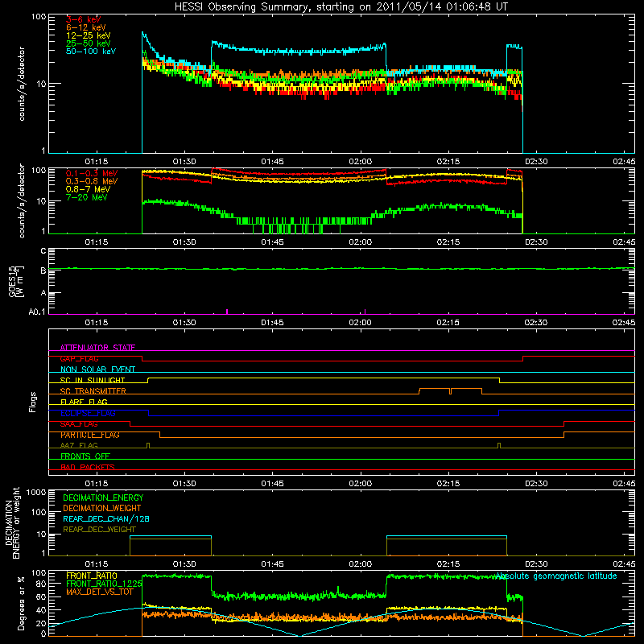The image size is (644, 644).
Task: Select the AAZ_FLAG label
Action: pos(79,445)
